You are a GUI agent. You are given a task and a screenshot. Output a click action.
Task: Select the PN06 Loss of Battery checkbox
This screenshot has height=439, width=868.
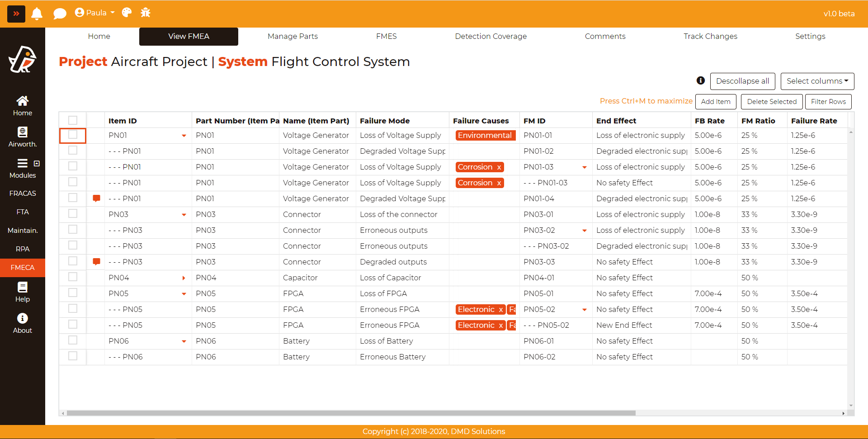pos(73,340)
